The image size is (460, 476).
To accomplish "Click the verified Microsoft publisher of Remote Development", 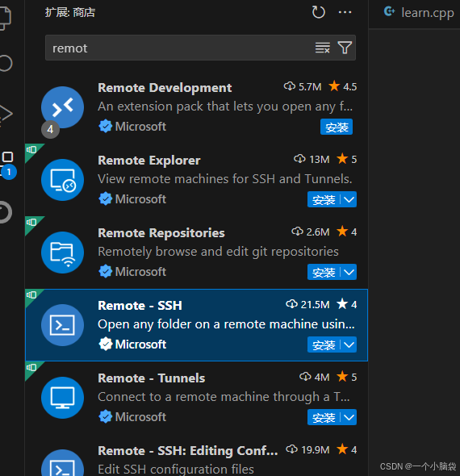I will pyautogui.click(x=132, y=127).
